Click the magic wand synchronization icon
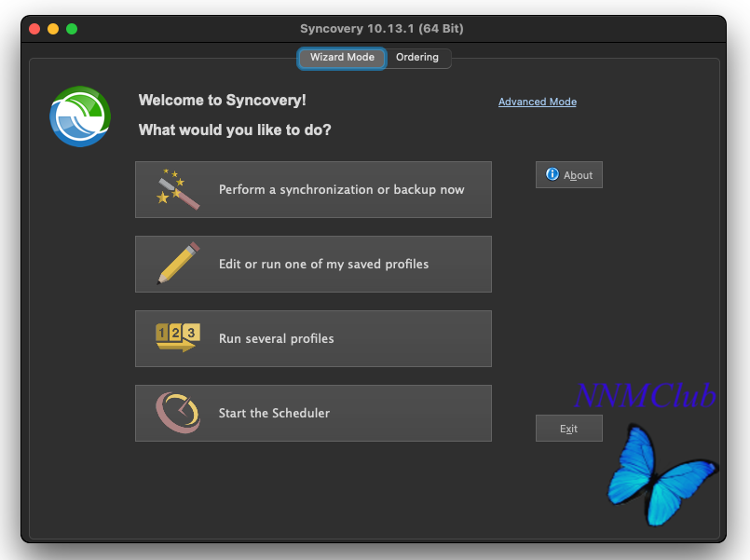 tap(177, 189)
